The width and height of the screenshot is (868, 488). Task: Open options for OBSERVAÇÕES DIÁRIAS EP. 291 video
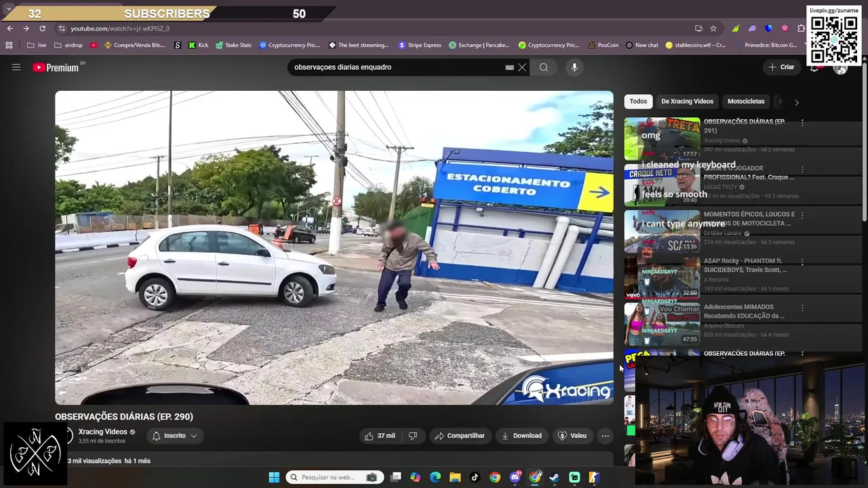tap(802, 123)
